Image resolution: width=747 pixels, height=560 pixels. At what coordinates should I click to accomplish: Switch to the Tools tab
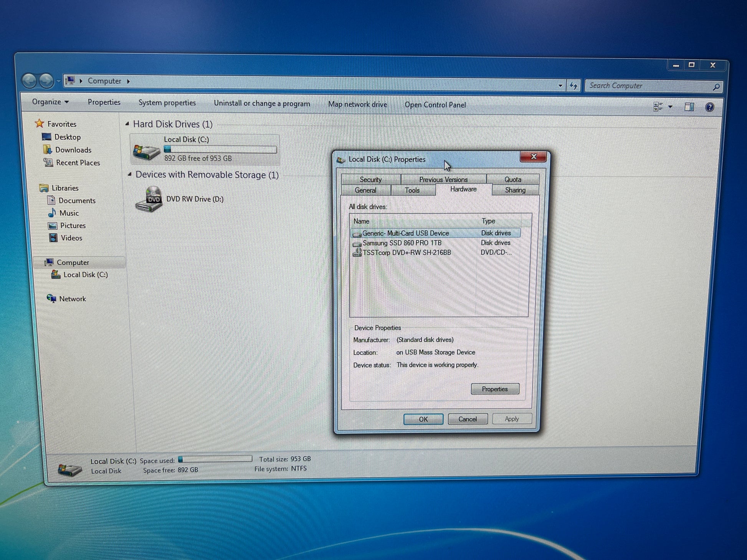coord(412,190)
